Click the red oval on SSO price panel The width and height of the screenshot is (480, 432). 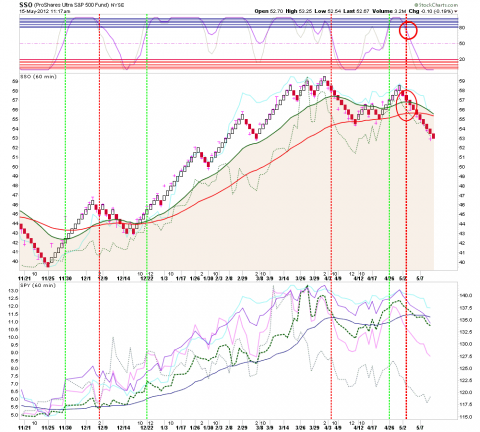tap(406, 105)
